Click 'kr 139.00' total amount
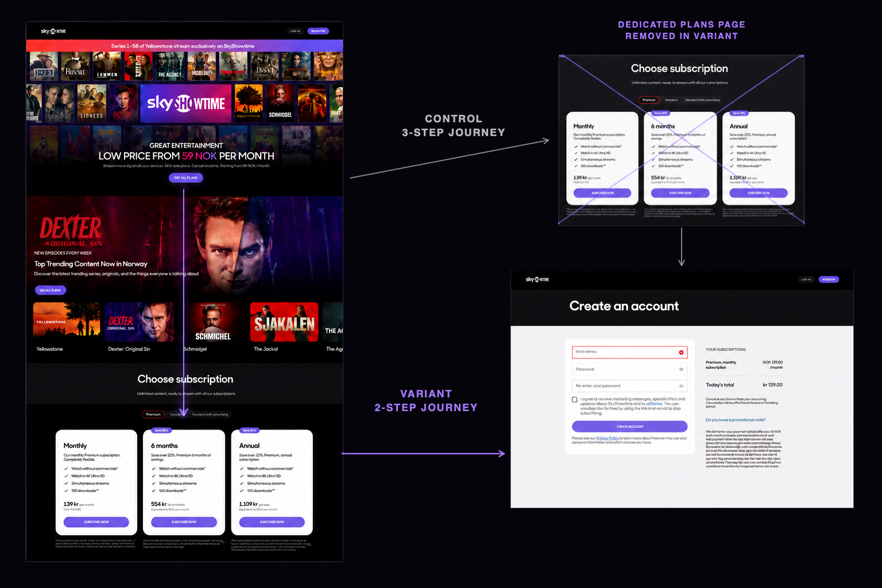882x588 pixels. click(772, 385)
